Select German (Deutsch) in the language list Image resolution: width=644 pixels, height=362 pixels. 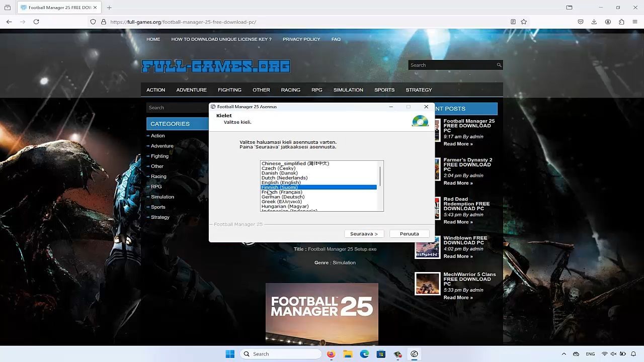283,197
